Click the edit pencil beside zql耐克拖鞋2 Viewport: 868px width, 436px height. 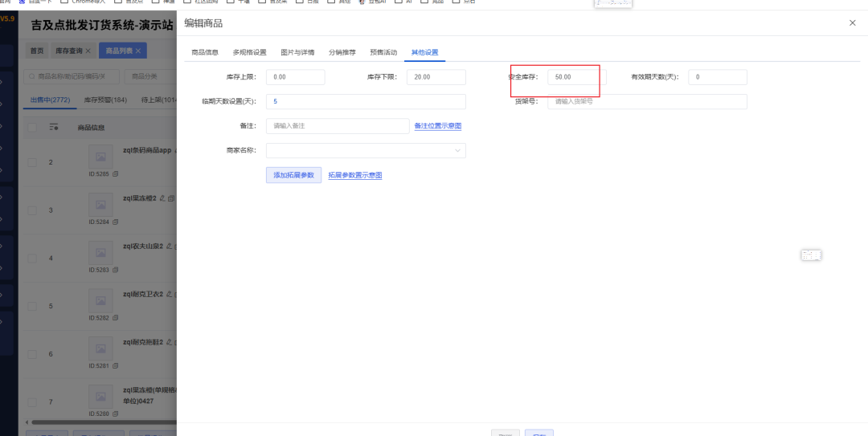169,343
